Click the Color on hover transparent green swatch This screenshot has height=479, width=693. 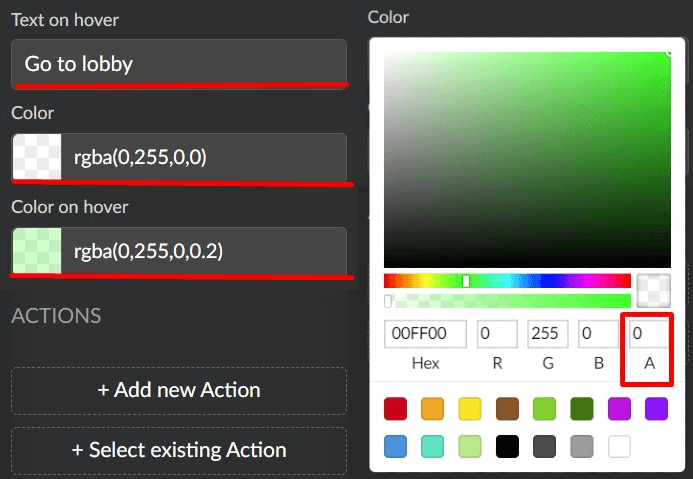point(36,251)
